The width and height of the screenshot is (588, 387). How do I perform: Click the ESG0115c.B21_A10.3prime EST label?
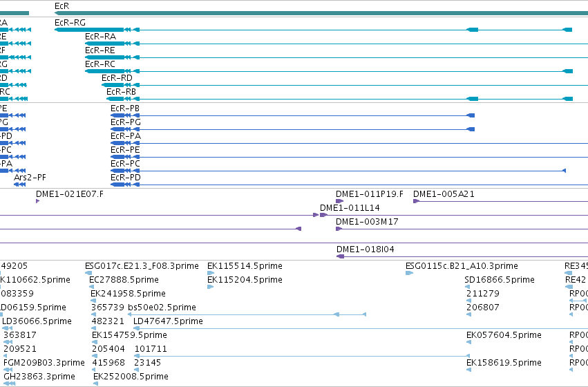(x=462, y=266)
